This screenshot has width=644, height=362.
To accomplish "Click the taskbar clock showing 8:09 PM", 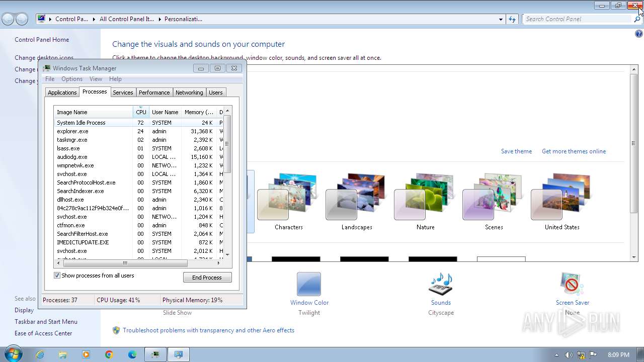I will (x=618, y=355).
